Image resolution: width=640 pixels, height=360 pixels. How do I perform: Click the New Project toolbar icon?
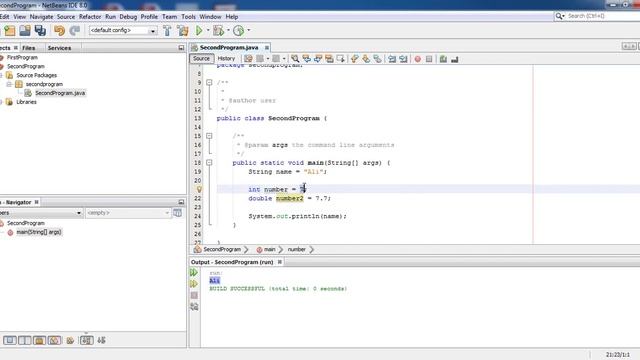point(10,31)
